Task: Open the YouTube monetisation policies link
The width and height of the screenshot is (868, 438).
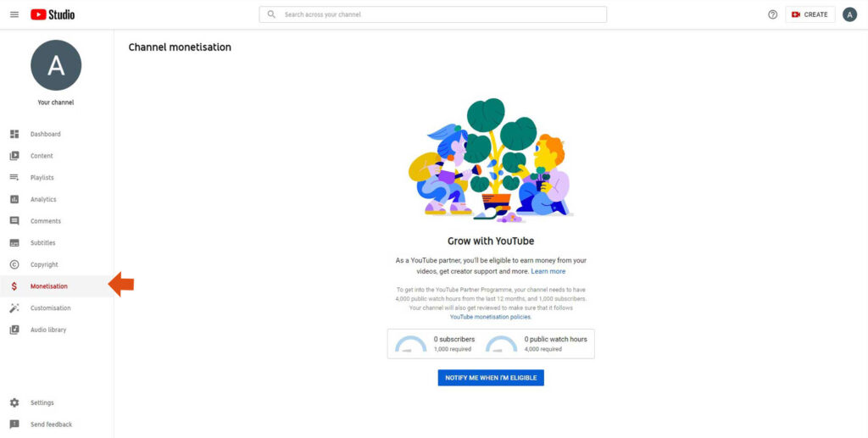Action: pos(490,317)
